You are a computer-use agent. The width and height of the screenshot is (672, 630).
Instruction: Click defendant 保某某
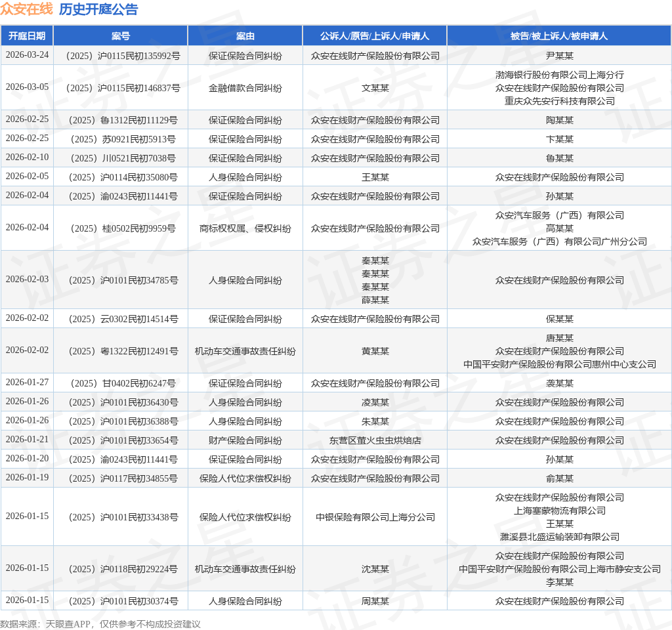tap(559, 319)
